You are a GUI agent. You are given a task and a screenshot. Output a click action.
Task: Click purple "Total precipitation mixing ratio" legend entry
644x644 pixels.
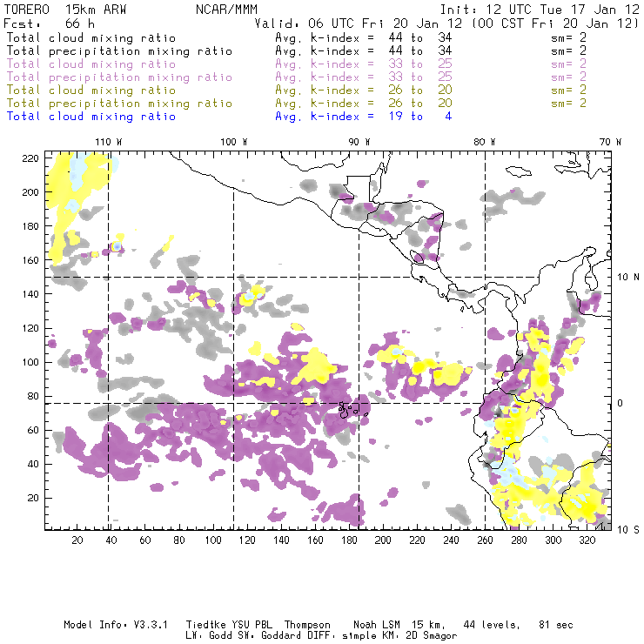pyautogui.click(x=119, y=77)
